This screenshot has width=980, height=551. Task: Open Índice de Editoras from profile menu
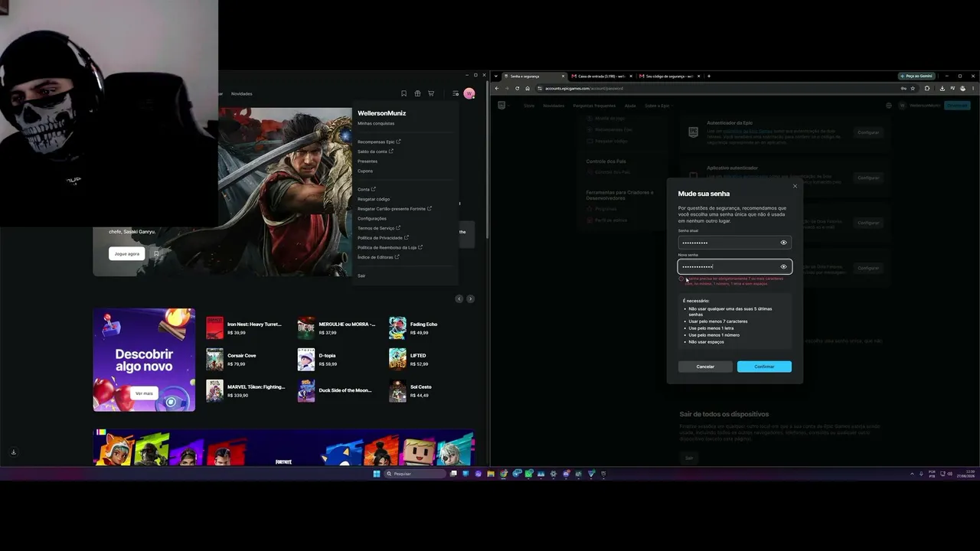378,257
